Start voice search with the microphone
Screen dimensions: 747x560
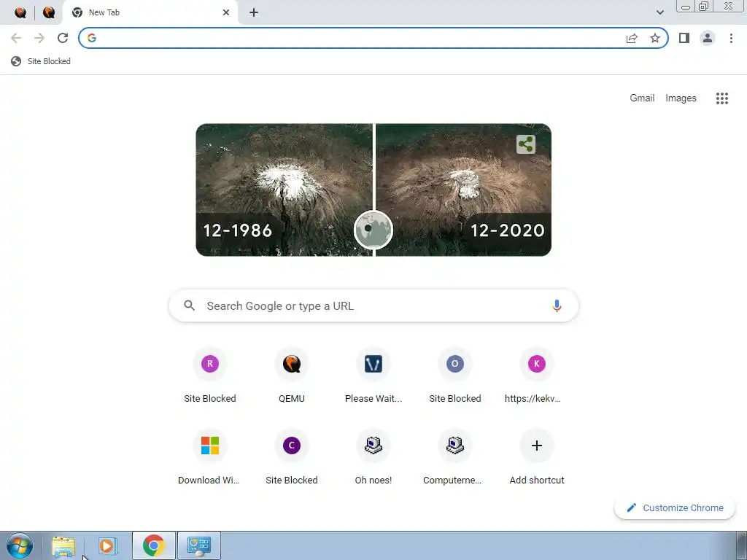(557, 306)
